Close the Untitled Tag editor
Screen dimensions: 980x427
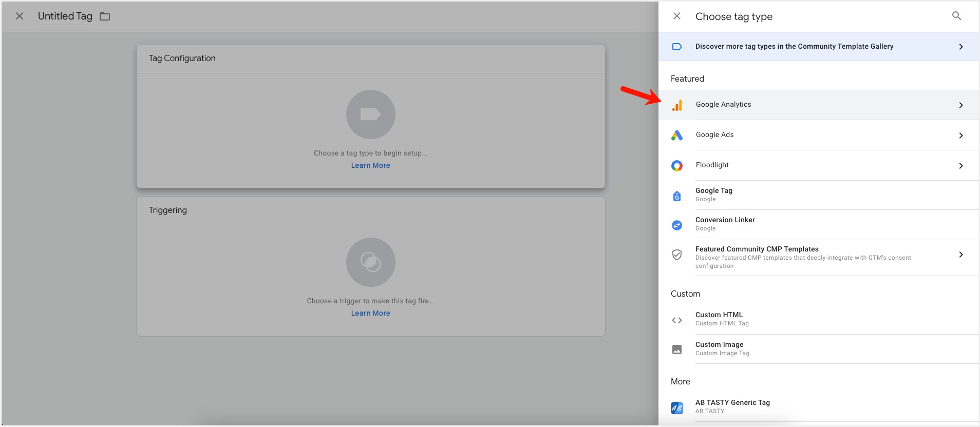click(x=20, y=16)
